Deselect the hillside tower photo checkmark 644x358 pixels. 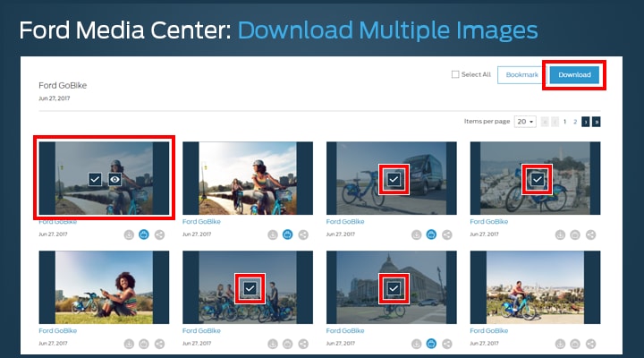pos(538,179)
